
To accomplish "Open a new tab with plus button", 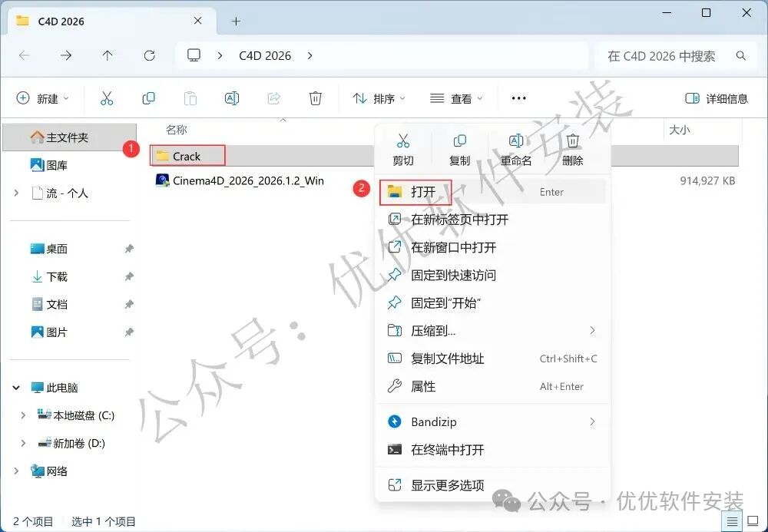I will coord(236,21).
